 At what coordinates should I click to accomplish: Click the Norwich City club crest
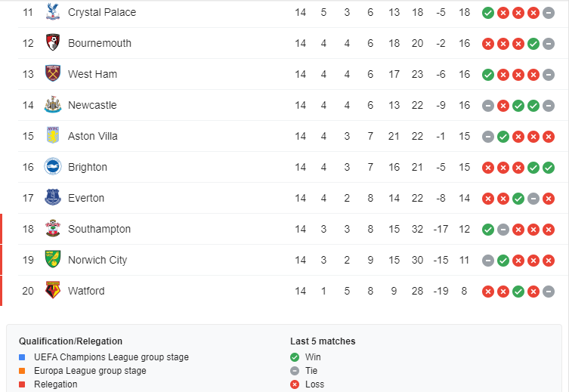(52, 260)
